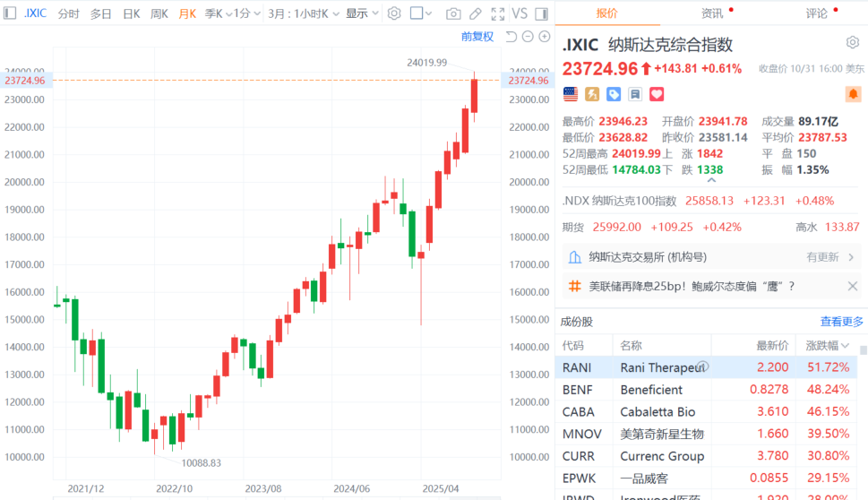
Task: Open the 美联储再降息25bp news headline
Action: tap(692, 286)
